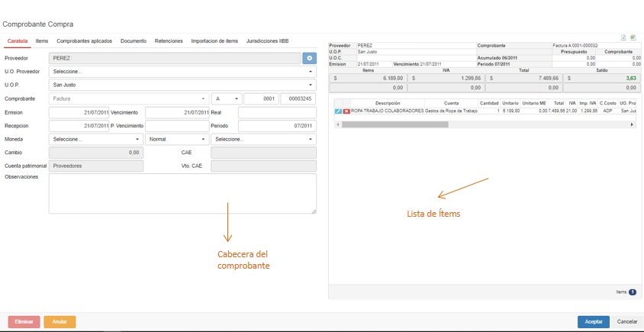Open the Moneda Seleccione dropdown
This screenshot has height=332, width=644.
pyautogui.click(x=95, y=140)
